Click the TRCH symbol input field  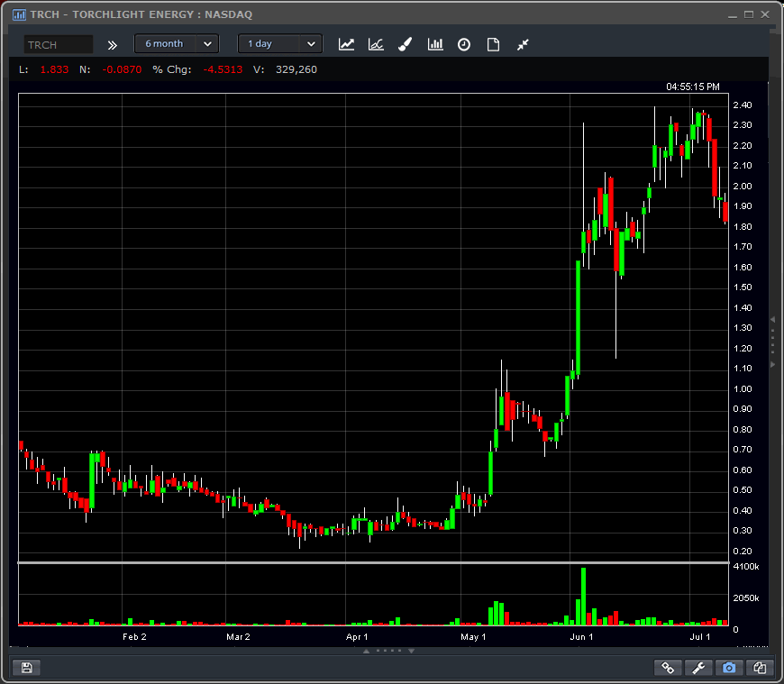point(59,44)
